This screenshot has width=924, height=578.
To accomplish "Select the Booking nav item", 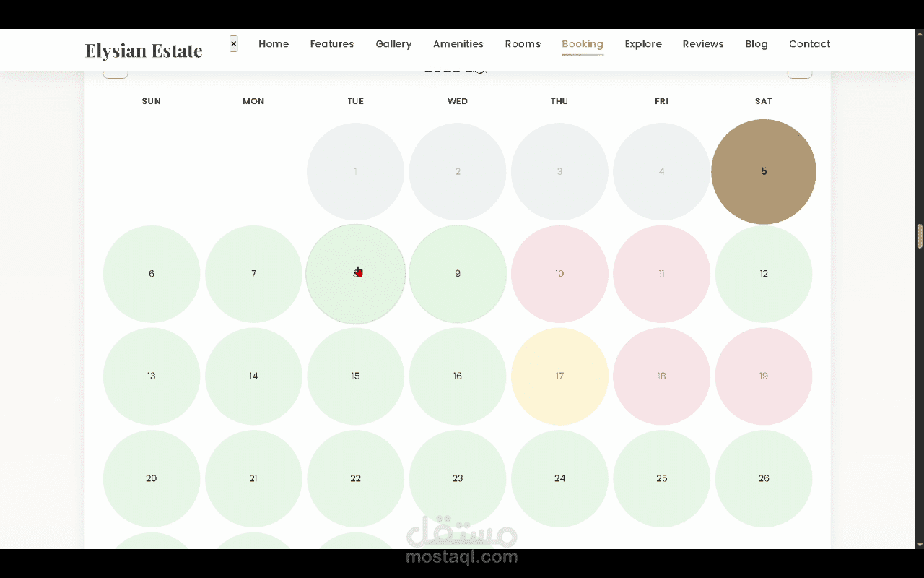I will (583, 44).
